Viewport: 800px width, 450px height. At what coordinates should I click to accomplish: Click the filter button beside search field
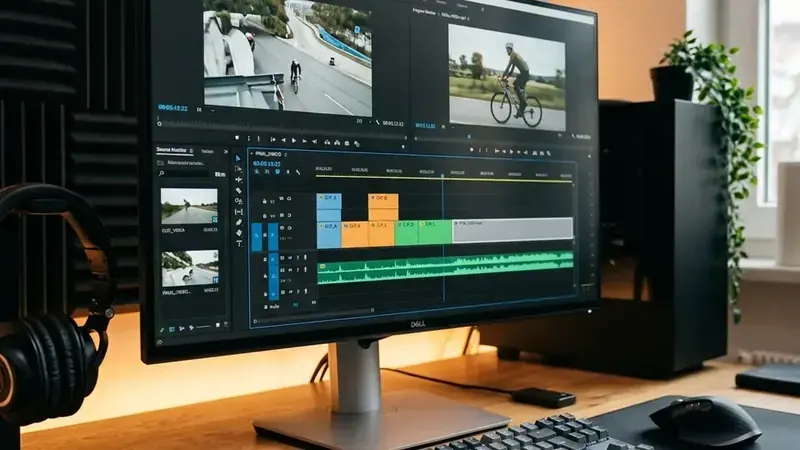coord(220,174)
